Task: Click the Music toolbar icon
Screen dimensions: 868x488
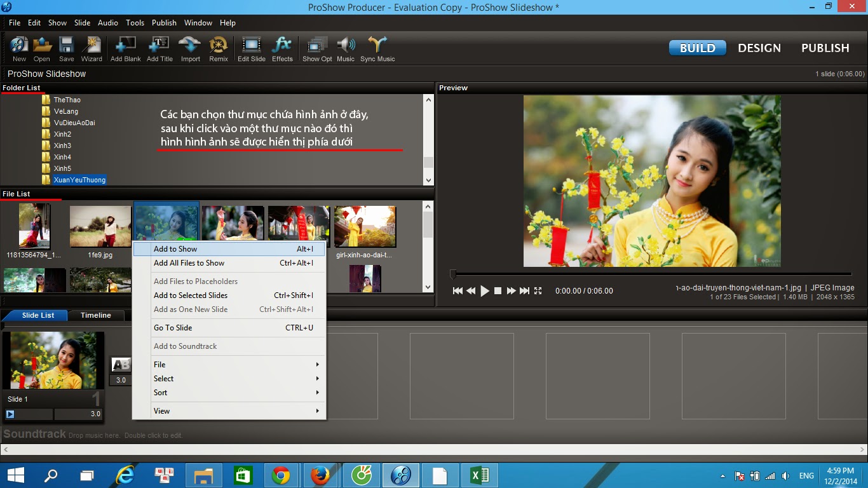Action: point(346,48)
